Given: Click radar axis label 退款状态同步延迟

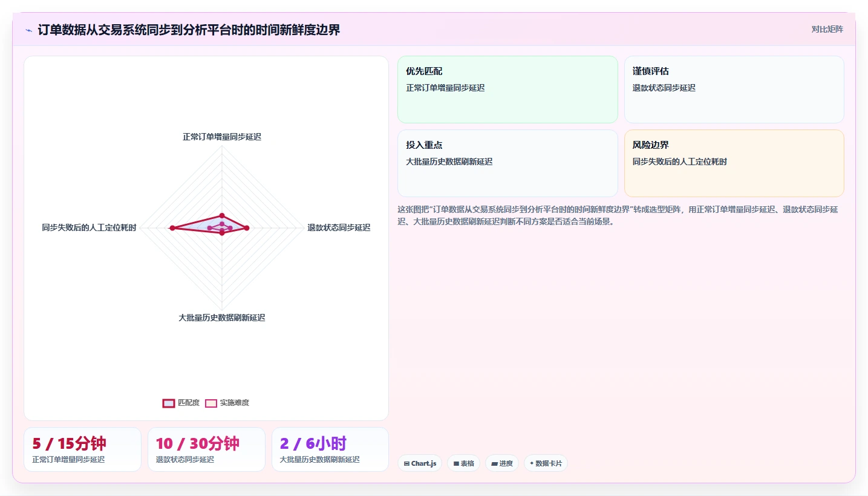Looking at the screenshot, I should (339, 228).
